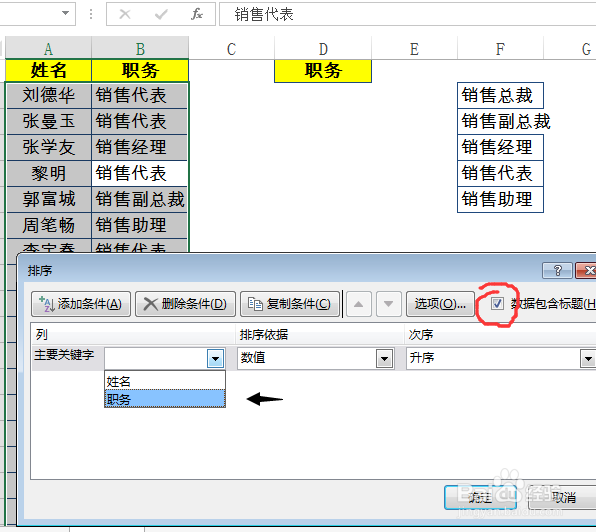This screenshot has height=532, width=596.
Task: Select column D header
Action: point(323,48)
